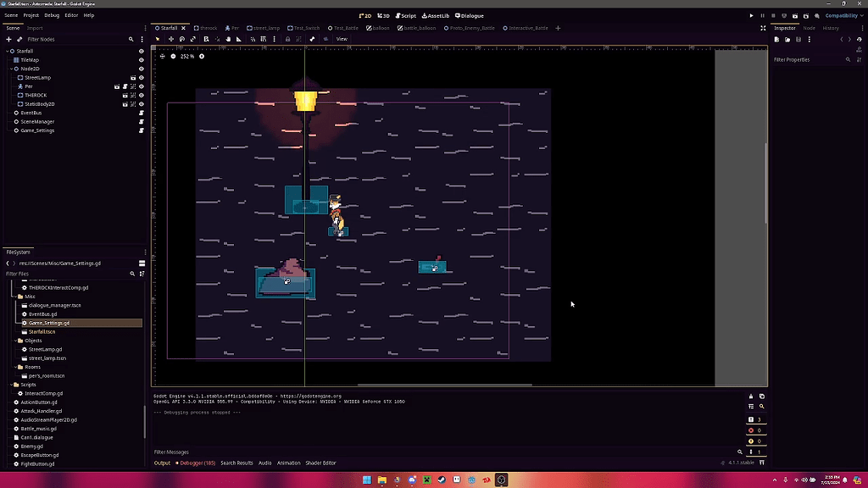The height and width of the screenshot is (488, 868).
Task: Switch to the AssetLib workspace
Action: 435,15
